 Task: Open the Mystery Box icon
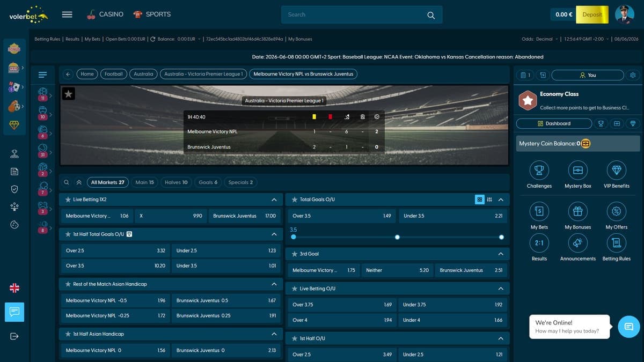tap(577, 170)
